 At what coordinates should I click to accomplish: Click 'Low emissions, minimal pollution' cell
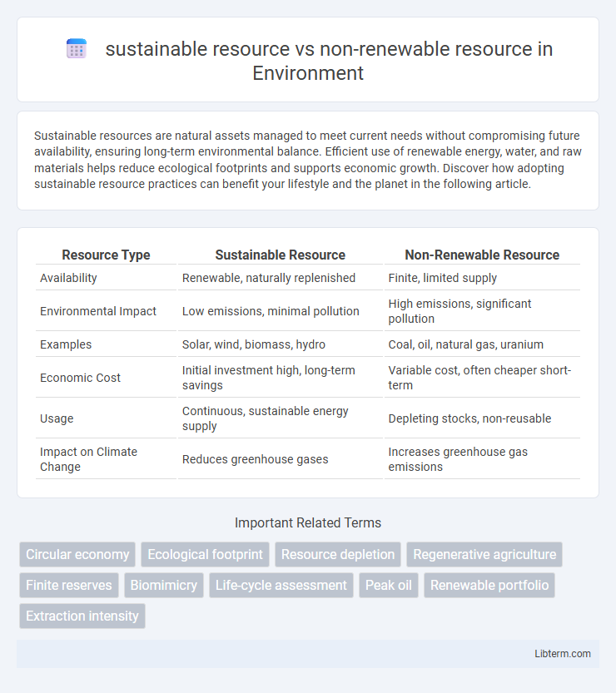click(x=280, y=311)
